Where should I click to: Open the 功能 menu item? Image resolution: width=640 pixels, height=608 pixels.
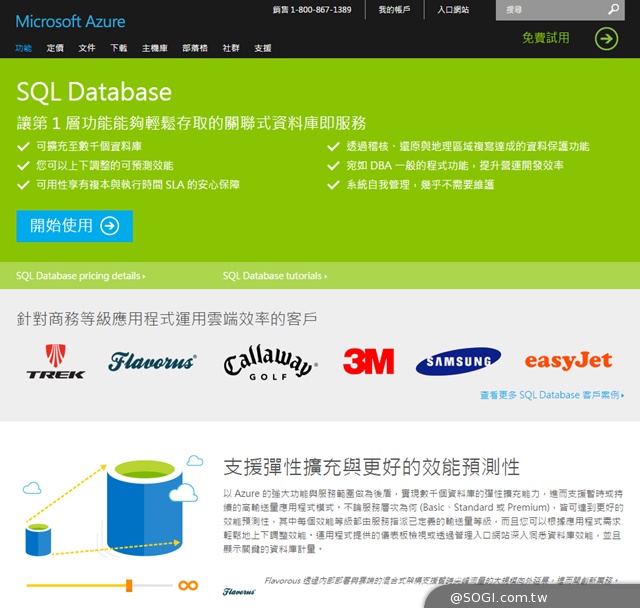23,48
